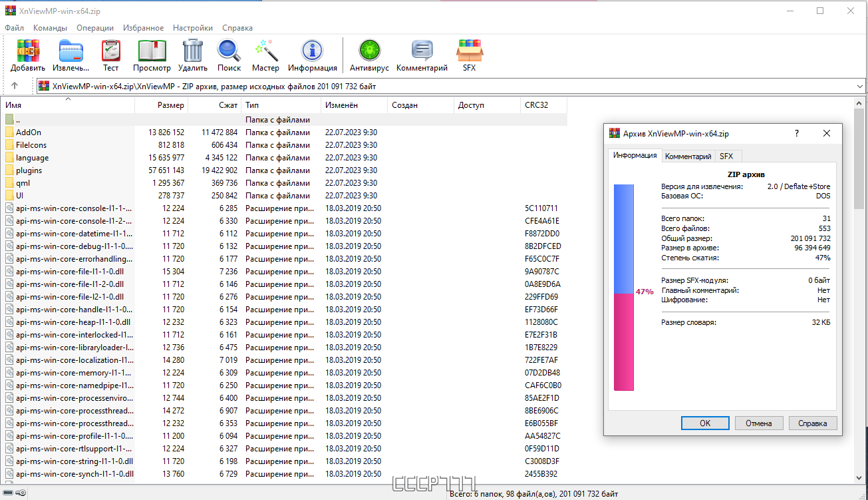The width and height of the screenshot is (868, 500).
Task: Sort by Сжат column header
Action: 214,105
